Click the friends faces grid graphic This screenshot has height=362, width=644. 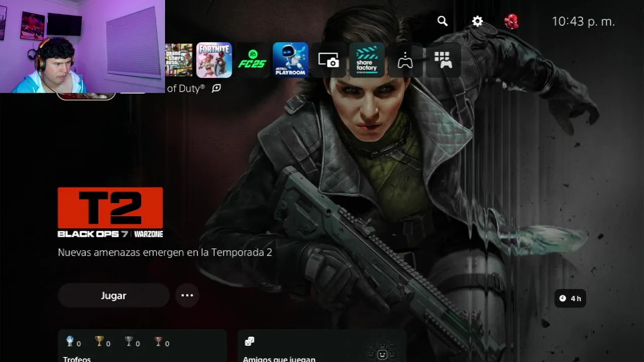point(382,350)
